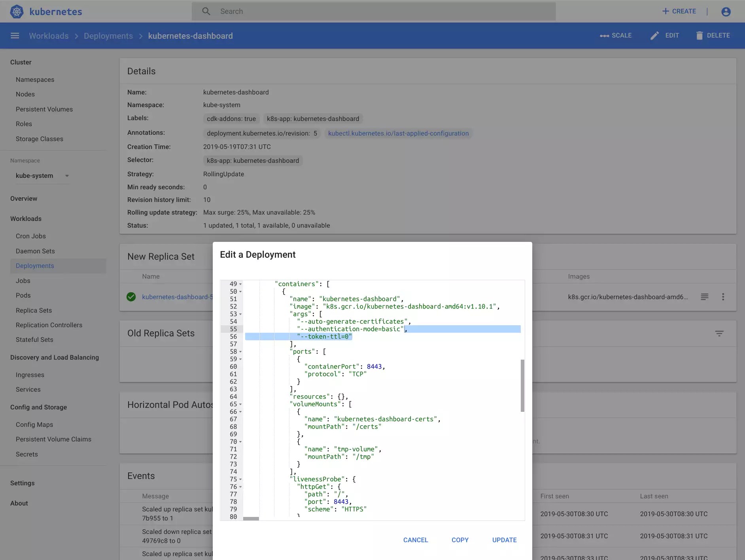Click the search magnifier icon
The width and height of the screenshot is (745, 560).
pyautogui.click(x=206, y=11)
